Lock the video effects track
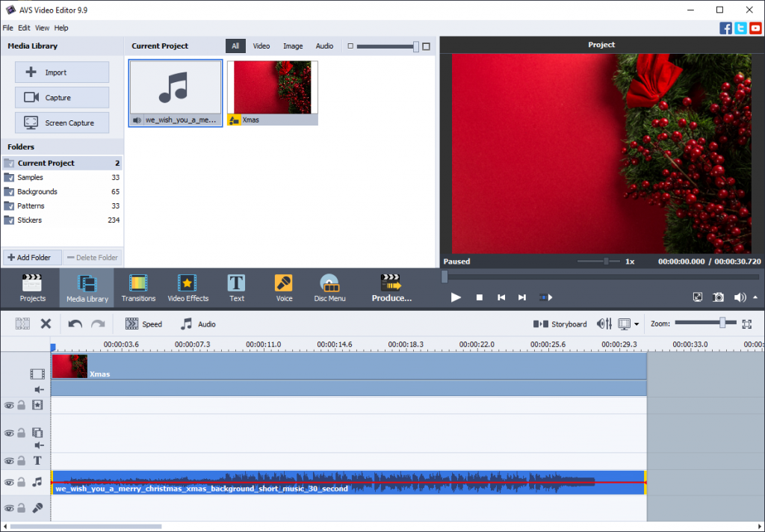 [x=22, y=405]
